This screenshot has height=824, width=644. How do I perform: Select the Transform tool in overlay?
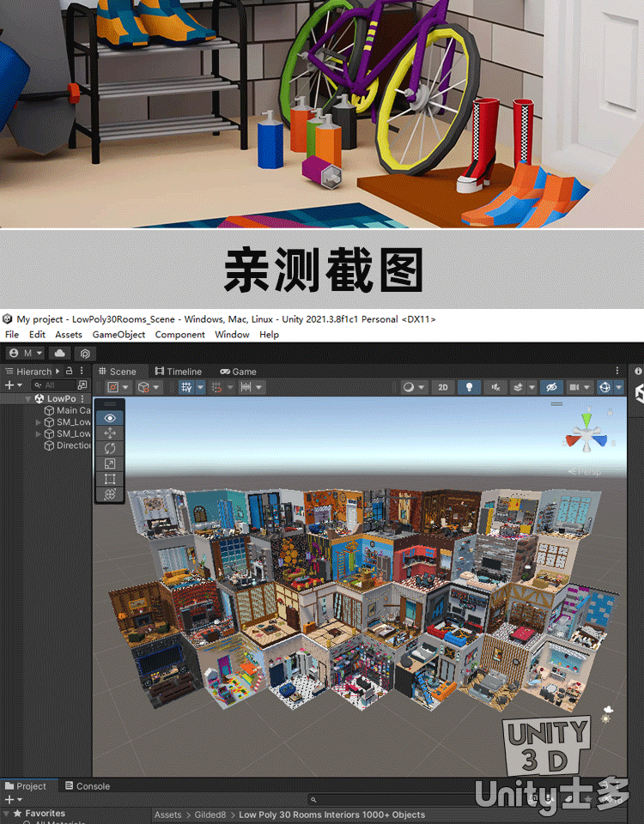[x=110, y=494]
